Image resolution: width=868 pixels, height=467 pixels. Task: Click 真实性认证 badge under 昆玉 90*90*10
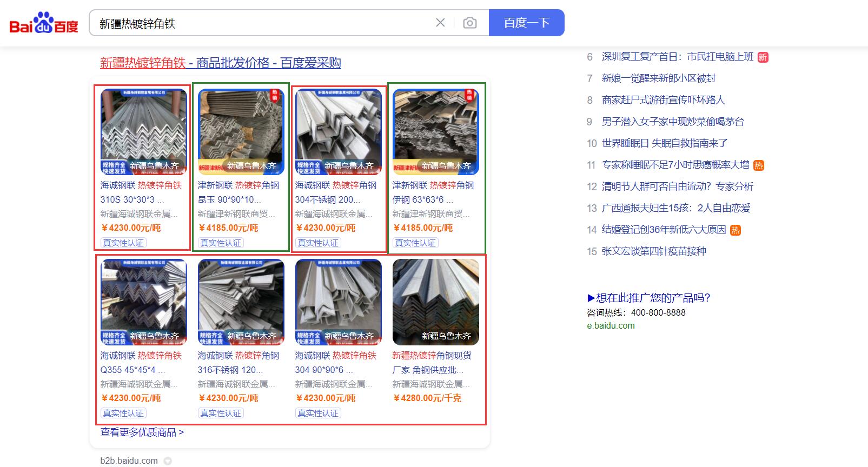[x=221, y=243]
